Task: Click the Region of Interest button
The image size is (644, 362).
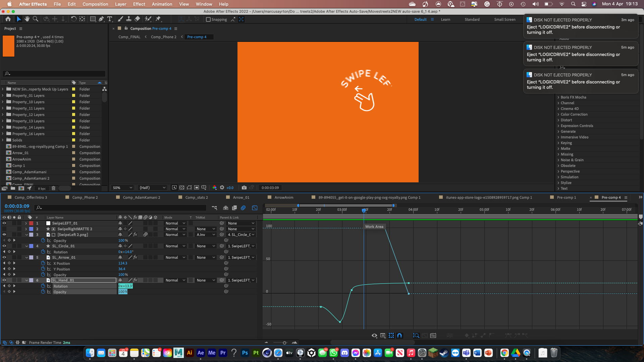Action: pyautogui.click(x=197, y=188)
